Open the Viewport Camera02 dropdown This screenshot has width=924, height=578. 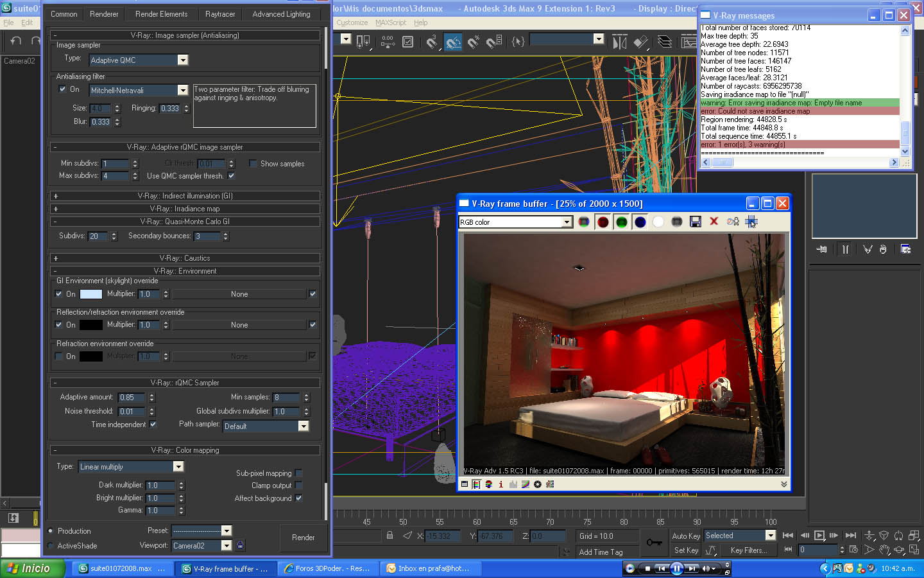coord(226,545)
